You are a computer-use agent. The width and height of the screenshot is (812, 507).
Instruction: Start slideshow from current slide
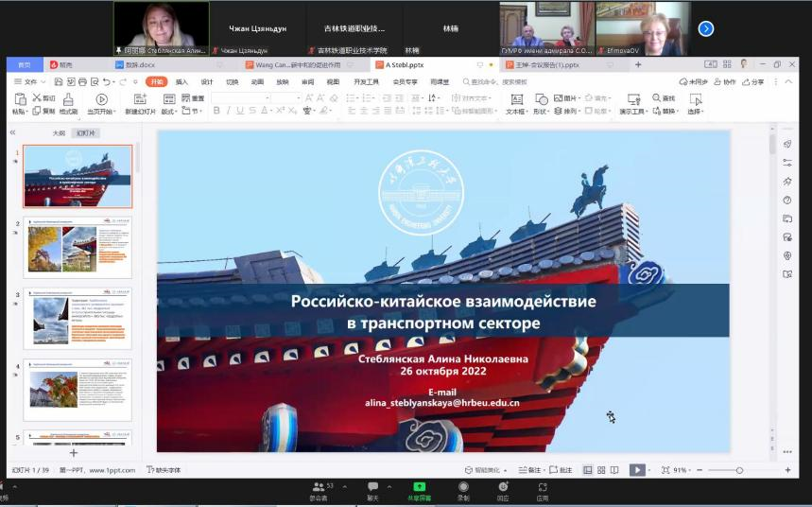coord(101,99)
